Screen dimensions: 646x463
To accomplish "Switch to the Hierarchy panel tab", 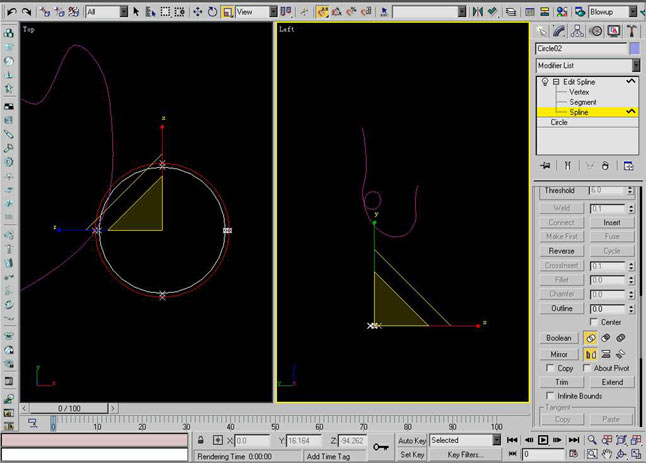I will click(x=577, y=31).
